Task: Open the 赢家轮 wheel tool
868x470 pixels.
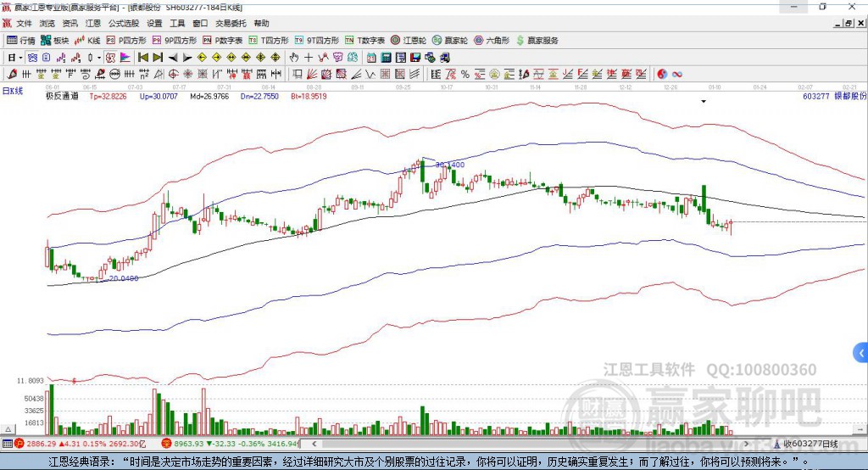Action: click(450, 41)
